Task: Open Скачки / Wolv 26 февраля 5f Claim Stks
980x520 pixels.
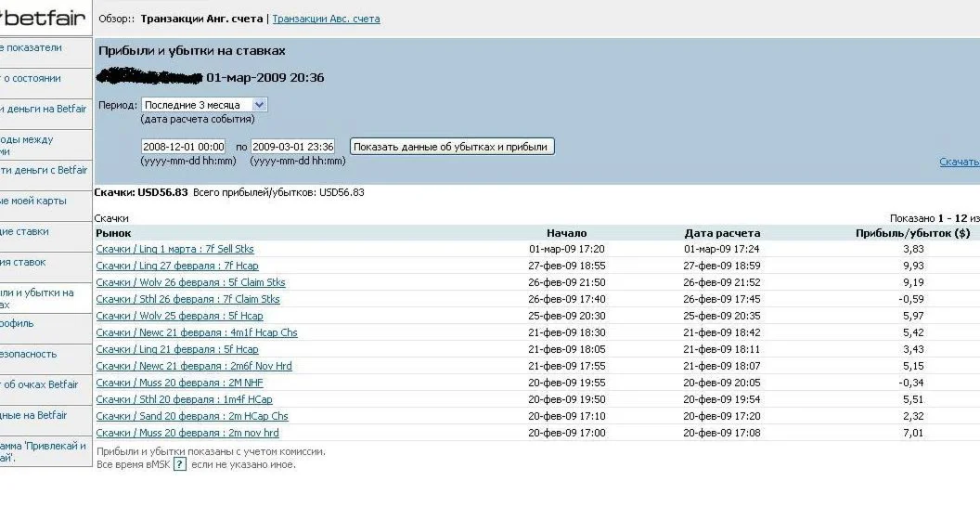Action: (190, 282)
